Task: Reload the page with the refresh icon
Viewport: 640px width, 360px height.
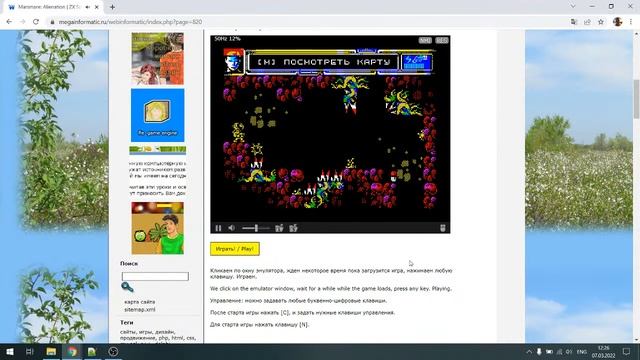Action: coord(36,22)
